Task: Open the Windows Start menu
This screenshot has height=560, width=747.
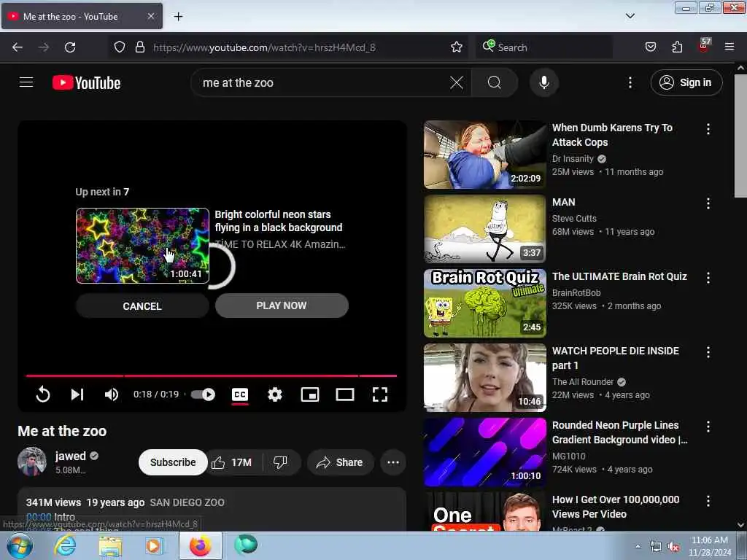Action: [20, 546]
